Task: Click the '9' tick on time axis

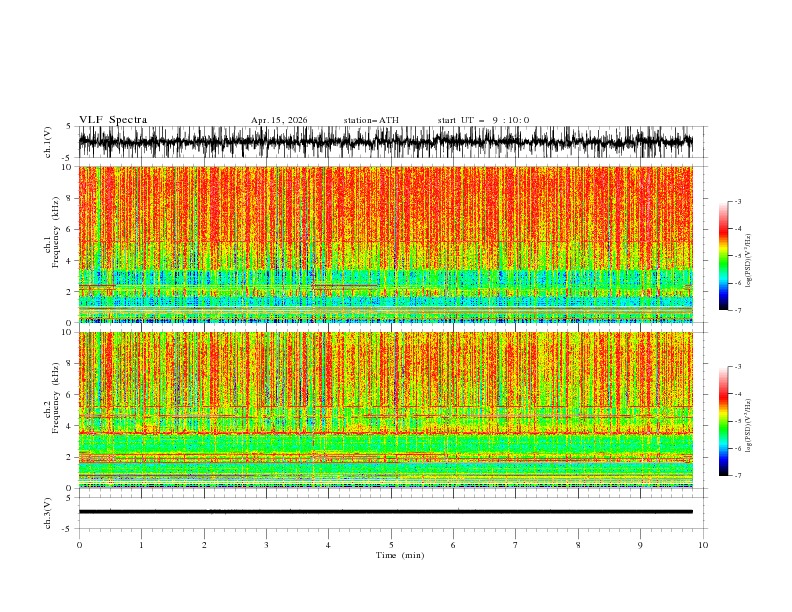Action: [x=640, y=545]
